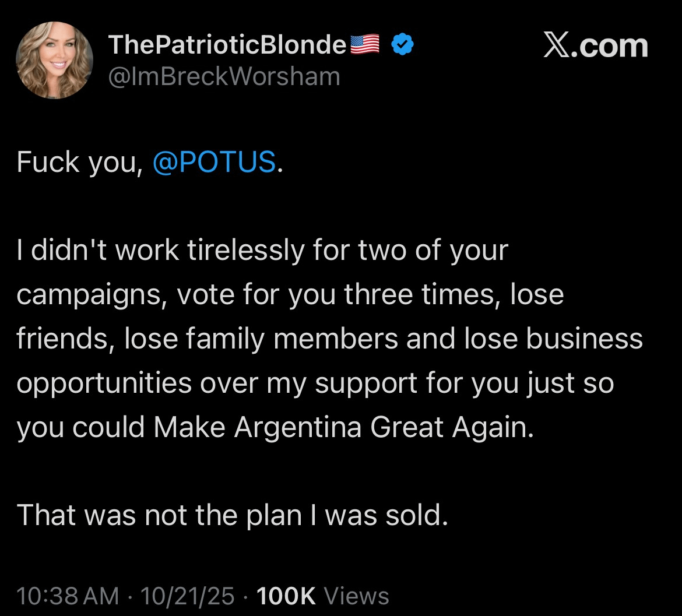Click the 10:38 AM timestamp
Image resolution: width=682 pixels, height=616 pixels.
click(x=68, y=596)
